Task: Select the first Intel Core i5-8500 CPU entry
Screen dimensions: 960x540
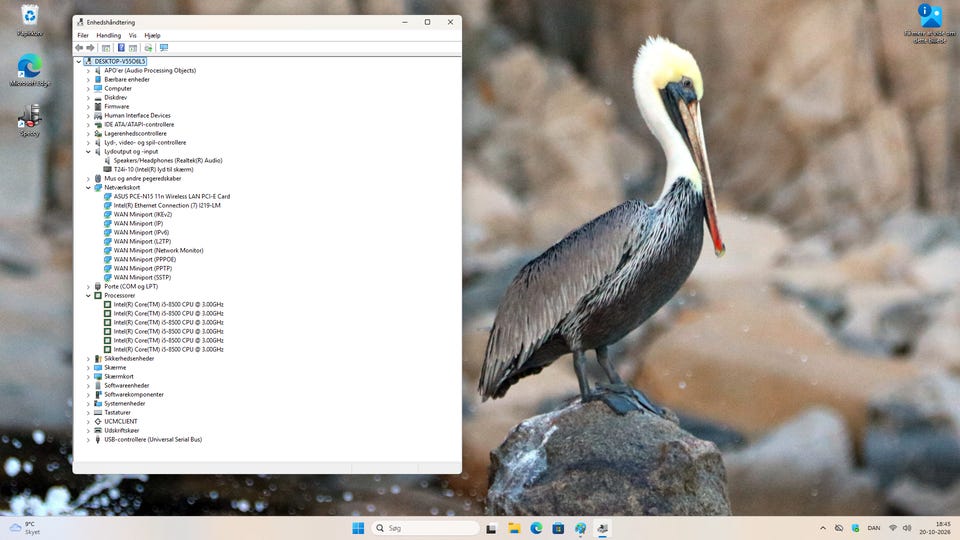Action: coord(168,304)
